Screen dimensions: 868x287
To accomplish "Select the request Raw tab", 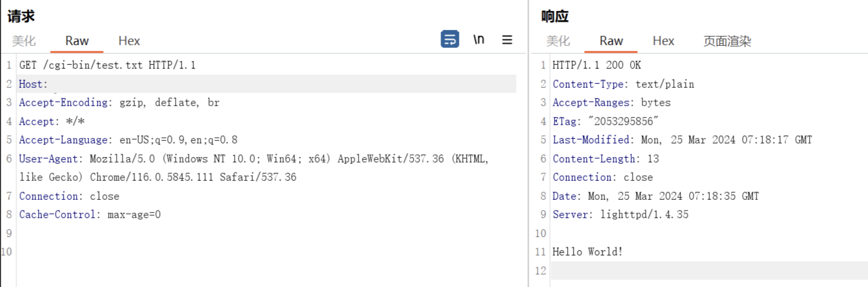I will click(77, 41).
